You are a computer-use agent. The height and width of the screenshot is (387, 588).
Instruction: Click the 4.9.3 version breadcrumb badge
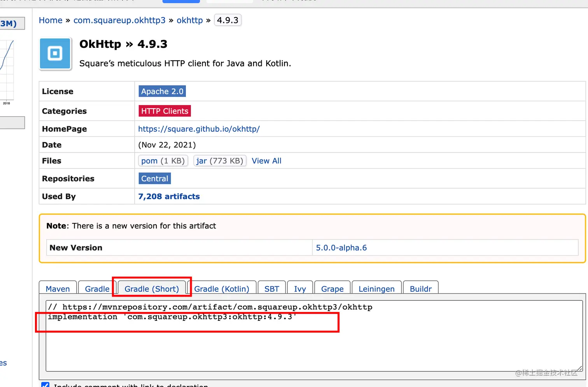coord(227,20)
